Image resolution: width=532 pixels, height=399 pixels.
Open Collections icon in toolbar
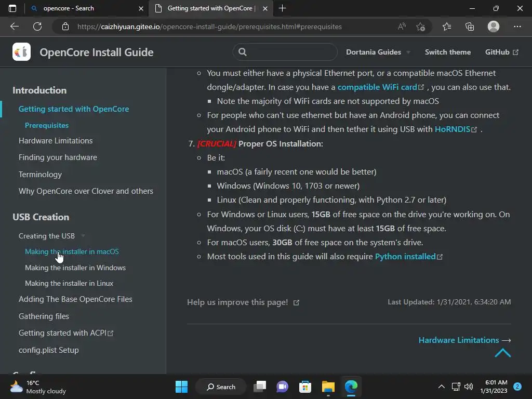[x=470, y=26]
